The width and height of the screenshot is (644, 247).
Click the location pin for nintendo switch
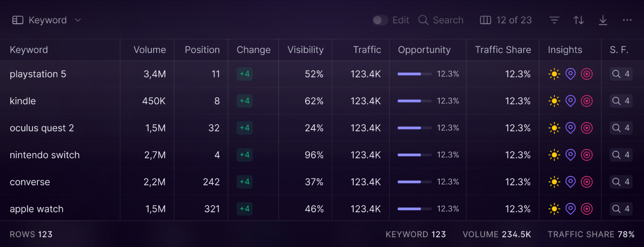click(571, 155)
